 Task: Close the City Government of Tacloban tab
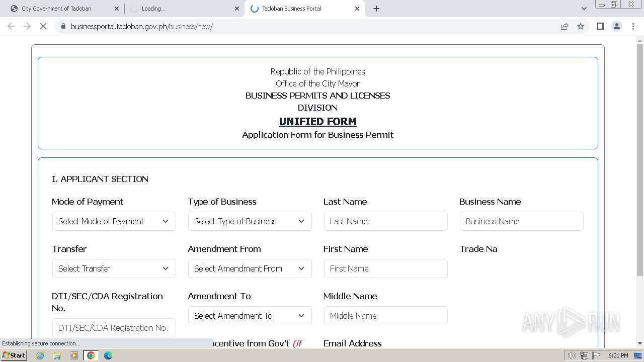click(117, 9)
